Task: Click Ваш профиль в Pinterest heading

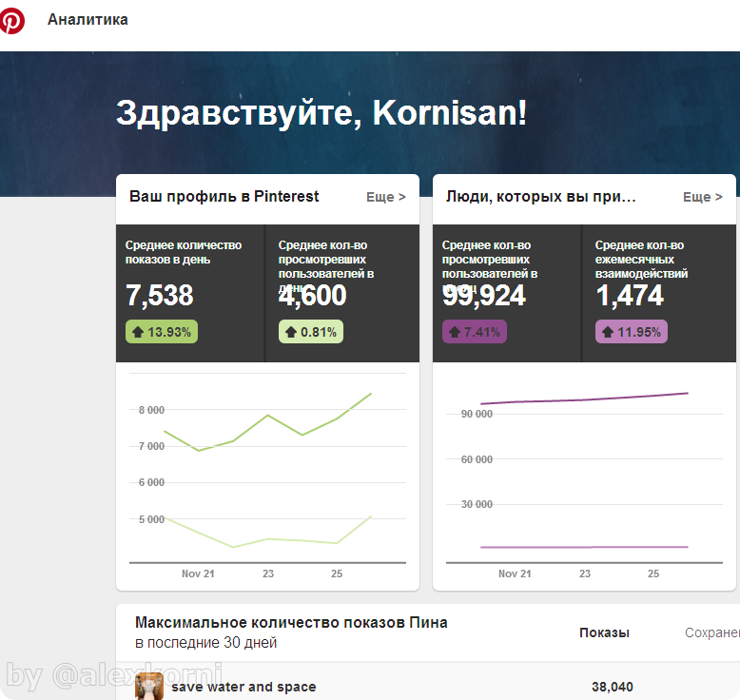Action: pyautogui.click(x=224, y=196)
